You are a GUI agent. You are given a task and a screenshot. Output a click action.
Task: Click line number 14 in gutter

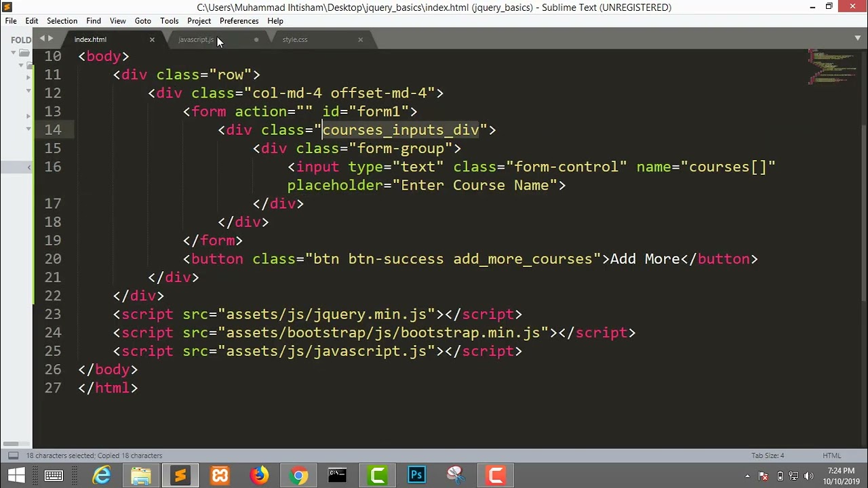(52, 130)
